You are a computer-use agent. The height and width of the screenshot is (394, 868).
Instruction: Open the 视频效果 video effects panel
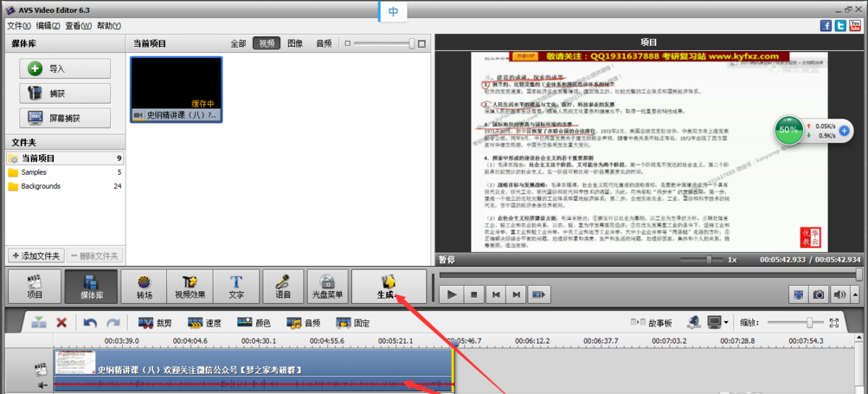click(190, 287)
